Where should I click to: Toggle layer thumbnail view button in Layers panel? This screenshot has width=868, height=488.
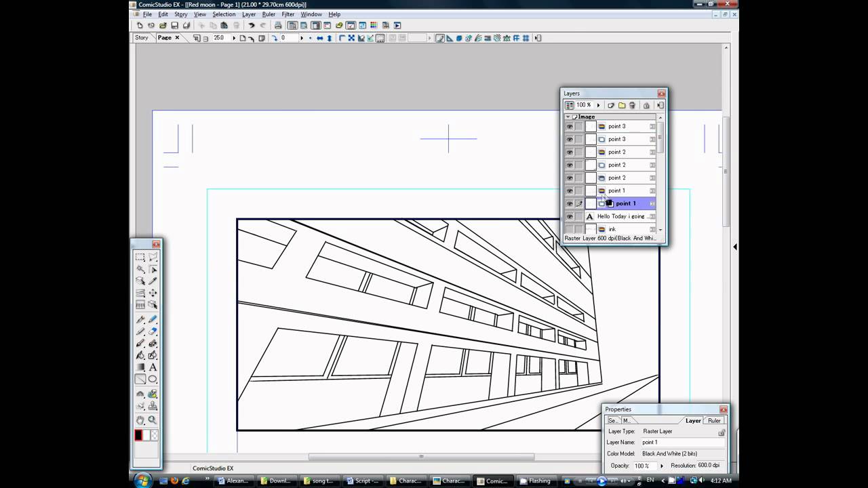(570, 105)
